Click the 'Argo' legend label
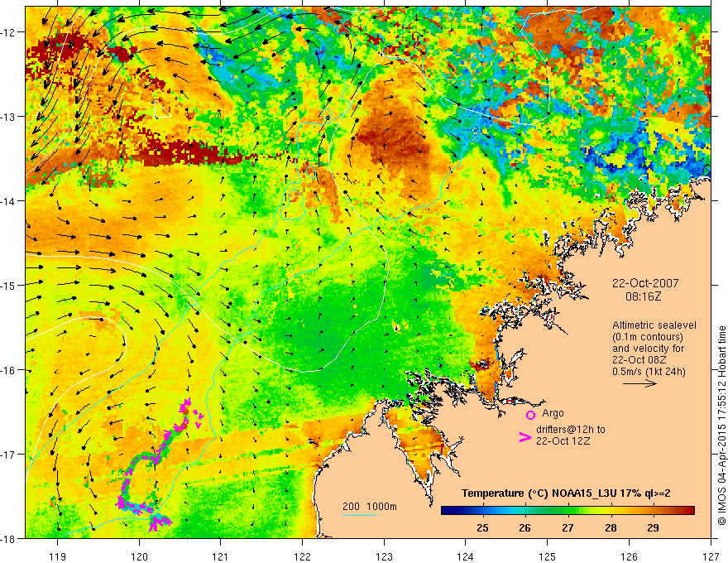The width and height of the screenshot is (728, 563). tap(553, 413)
